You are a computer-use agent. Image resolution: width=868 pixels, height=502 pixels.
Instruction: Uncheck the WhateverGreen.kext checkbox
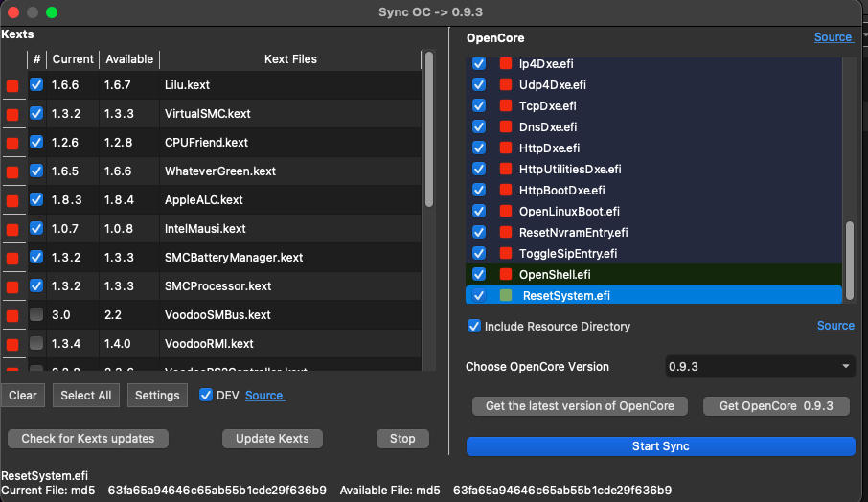(36, 171)
